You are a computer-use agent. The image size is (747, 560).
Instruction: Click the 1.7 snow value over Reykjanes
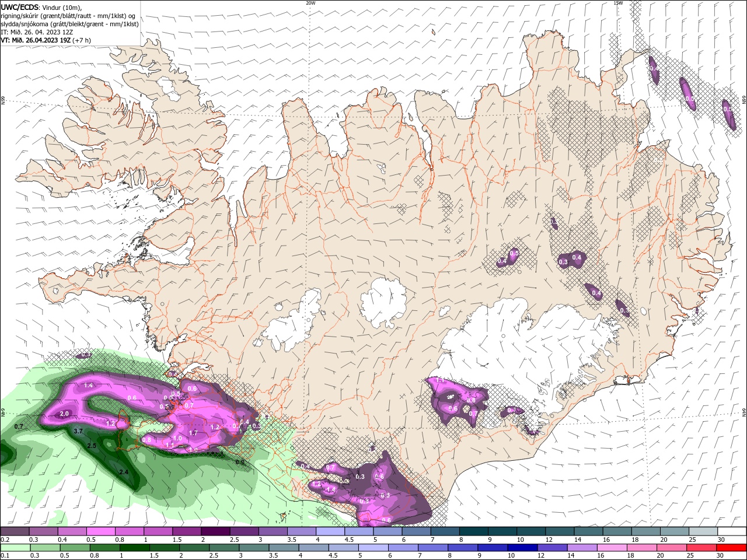(193, 433)
